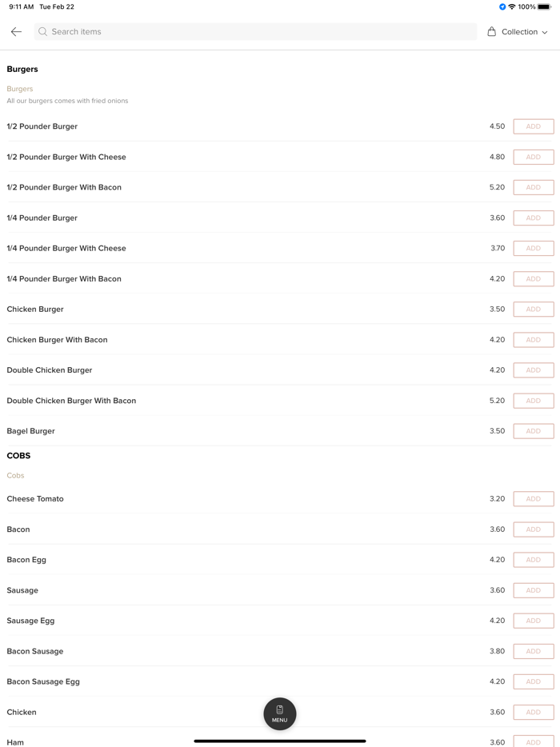The image size is (560, 747).
Task: Jump to the COBS section heading
Action: 18,456
